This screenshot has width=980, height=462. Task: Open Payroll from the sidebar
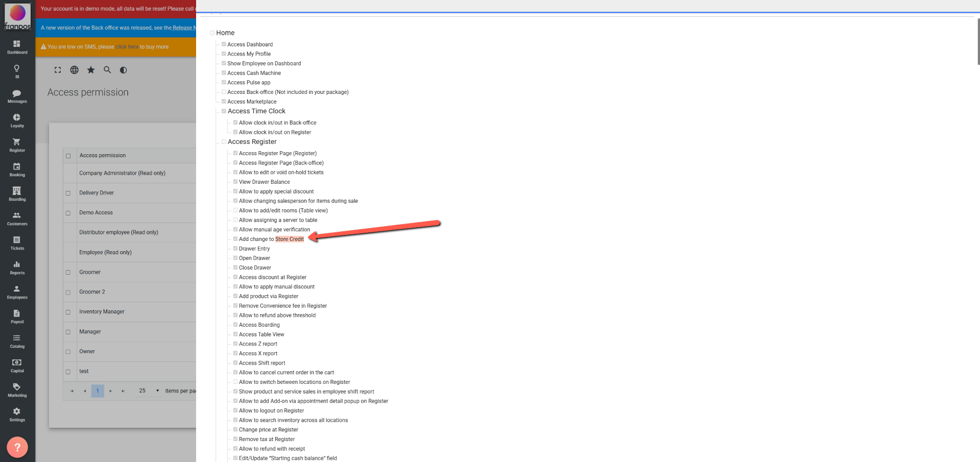[x=17, y=317]
